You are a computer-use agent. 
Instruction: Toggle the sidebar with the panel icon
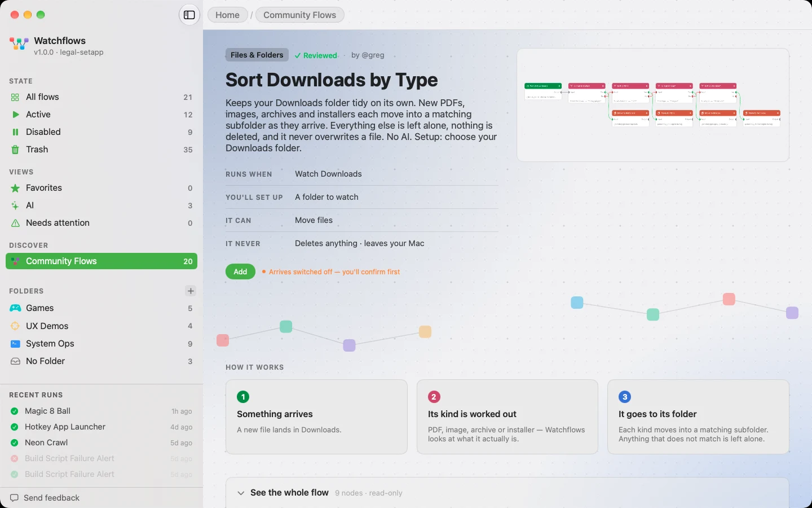pyautogui.click(x=189, y=15)
